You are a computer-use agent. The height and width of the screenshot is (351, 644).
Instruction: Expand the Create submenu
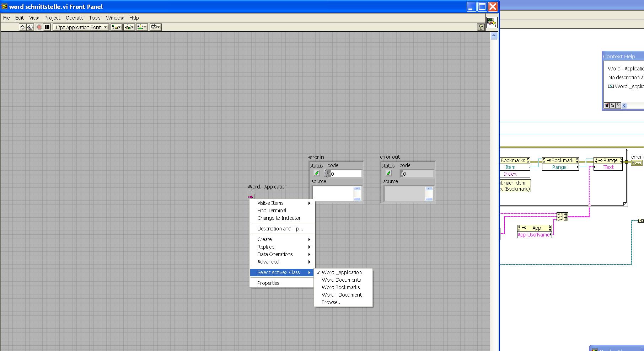click(282, 239)
